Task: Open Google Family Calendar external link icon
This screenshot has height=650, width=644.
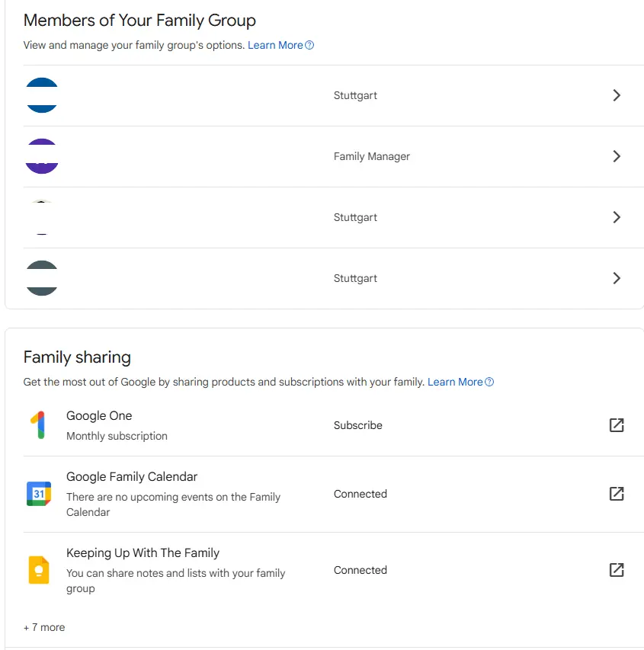Action: (617, 494)
